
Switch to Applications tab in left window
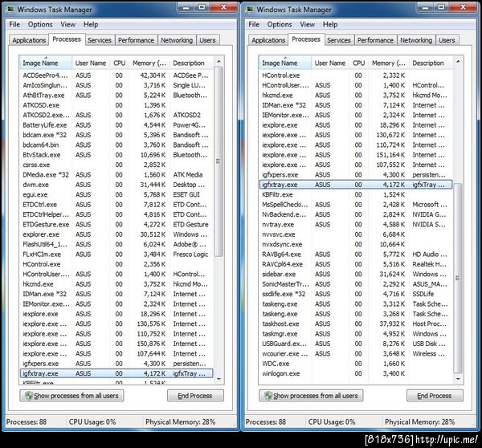[29, 40]
